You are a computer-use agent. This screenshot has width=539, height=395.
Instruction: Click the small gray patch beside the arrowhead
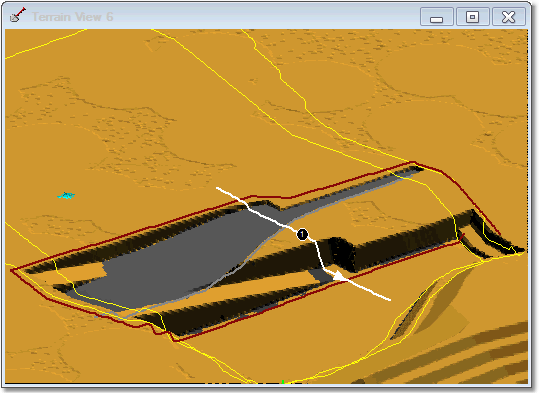(318, 276)
